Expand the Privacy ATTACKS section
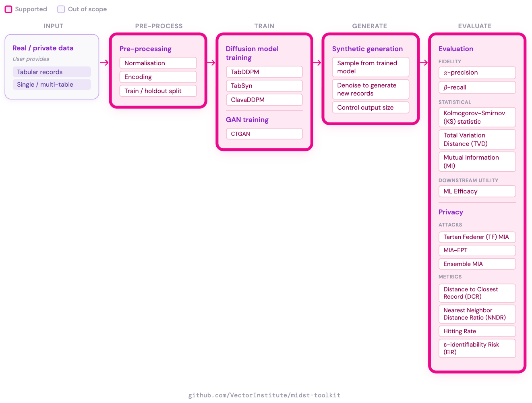Screen dimensions: 532x403 point(450,224)
